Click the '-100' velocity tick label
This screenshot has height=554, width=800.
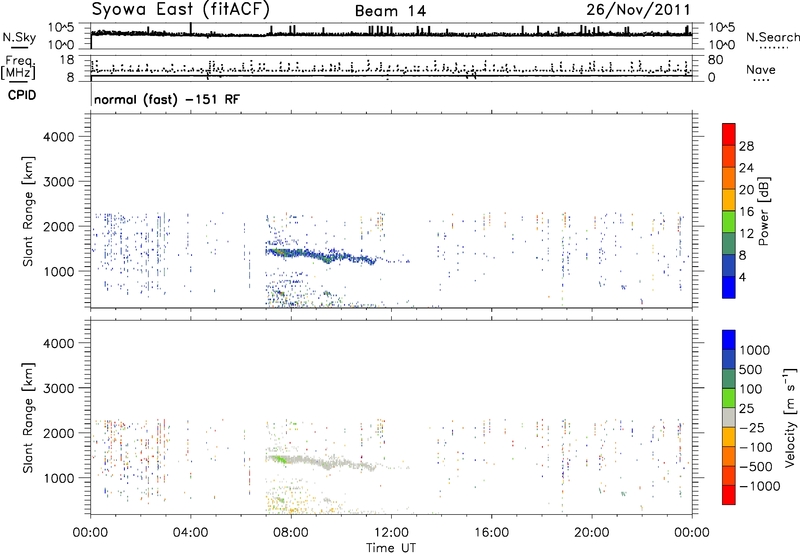(756, 447)
